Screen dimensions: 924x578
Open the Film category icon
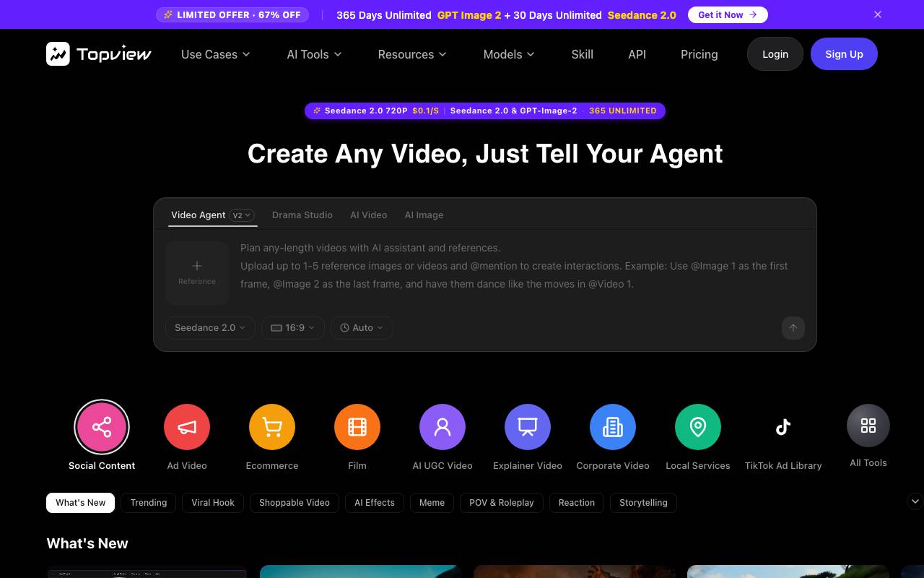[357, 427]
